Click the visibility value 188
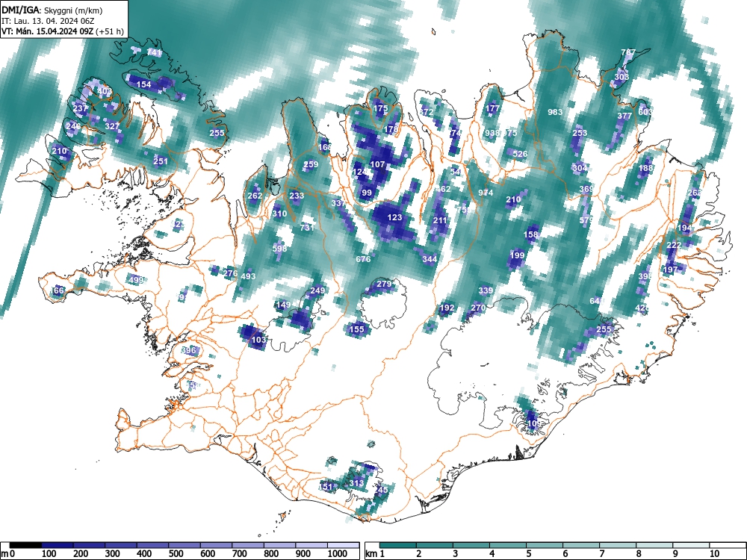This screenshot has height=560, width=747. point(645,168)
